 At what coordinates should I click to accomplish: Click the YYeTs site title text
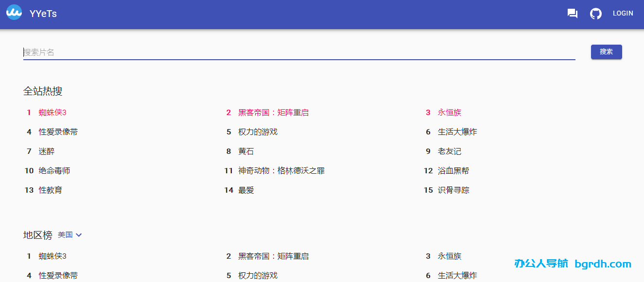43,14
